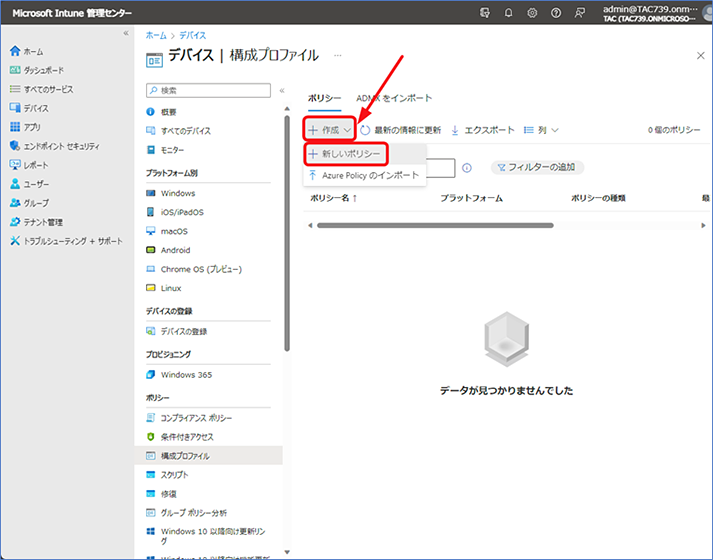Collapse the device submenu pane
This screenshot has height=560, width=713.
282,90
